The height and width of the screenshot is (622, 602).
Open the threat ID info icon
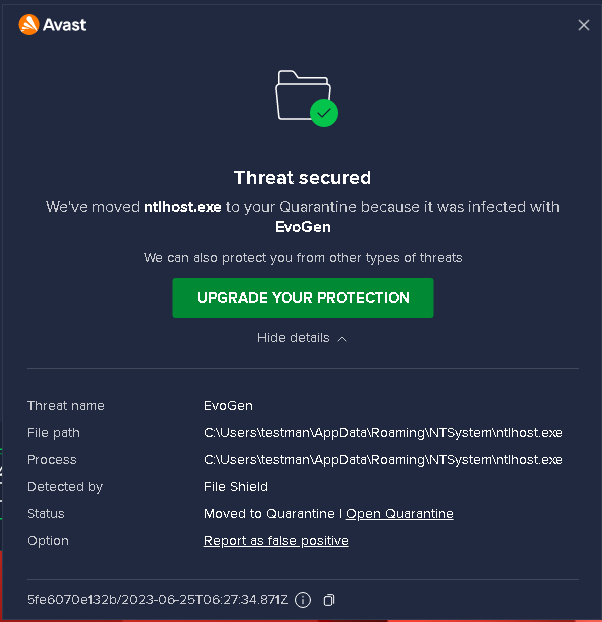click(x=303, y=600)
